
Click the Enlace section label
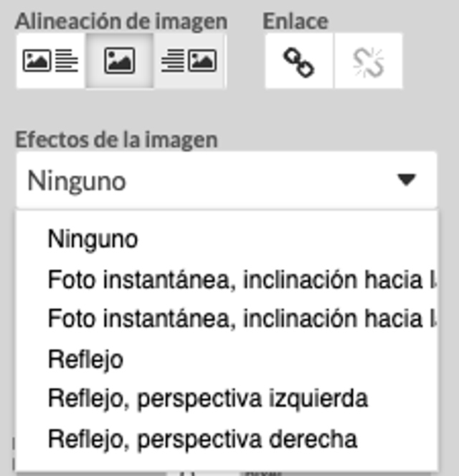coord(295,22)
